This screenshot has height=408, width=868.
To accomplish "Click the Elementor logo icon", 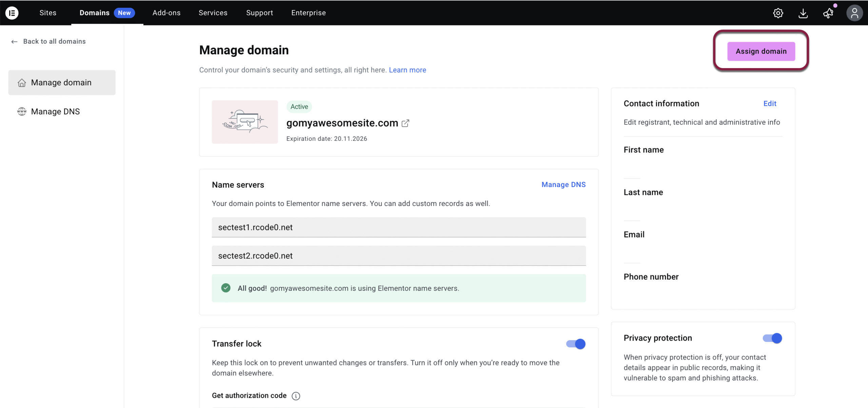I will point(12,13).
